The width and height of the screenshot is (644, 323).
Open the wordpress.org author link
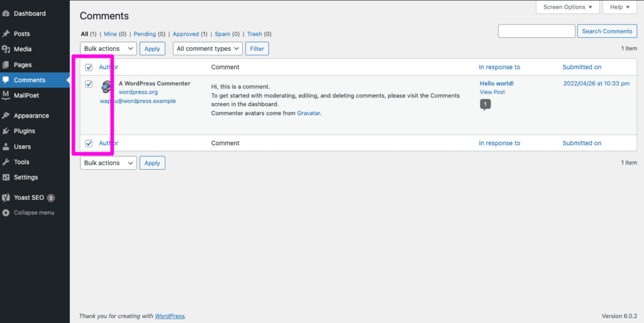(x=138, y=92)
